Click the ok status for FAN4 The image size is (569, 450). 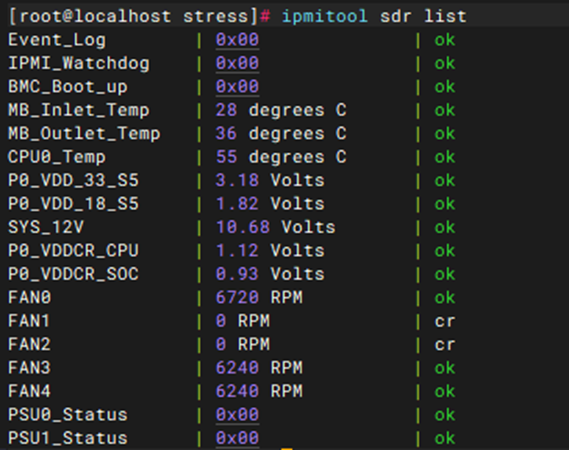(445, 392)
